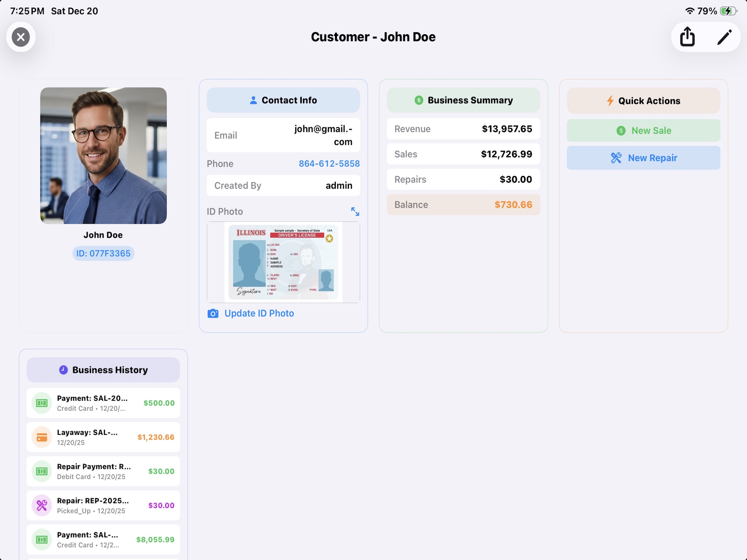Image resolution: width=747 pixels, height=560 pixels.
Task: Dismiss the customer view with the X button
Action: (21, 37)
